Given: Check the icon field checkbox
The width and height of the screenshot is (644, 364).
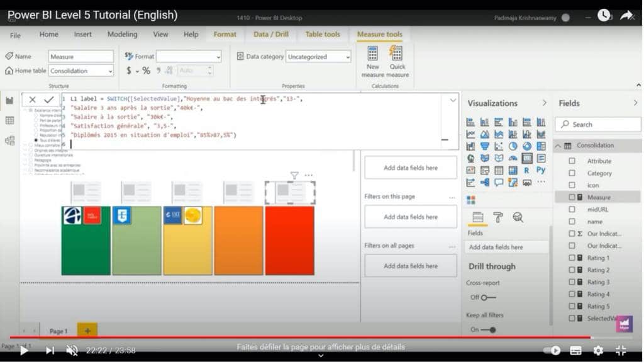Looking at the screenshot, I should pos(572,186).
